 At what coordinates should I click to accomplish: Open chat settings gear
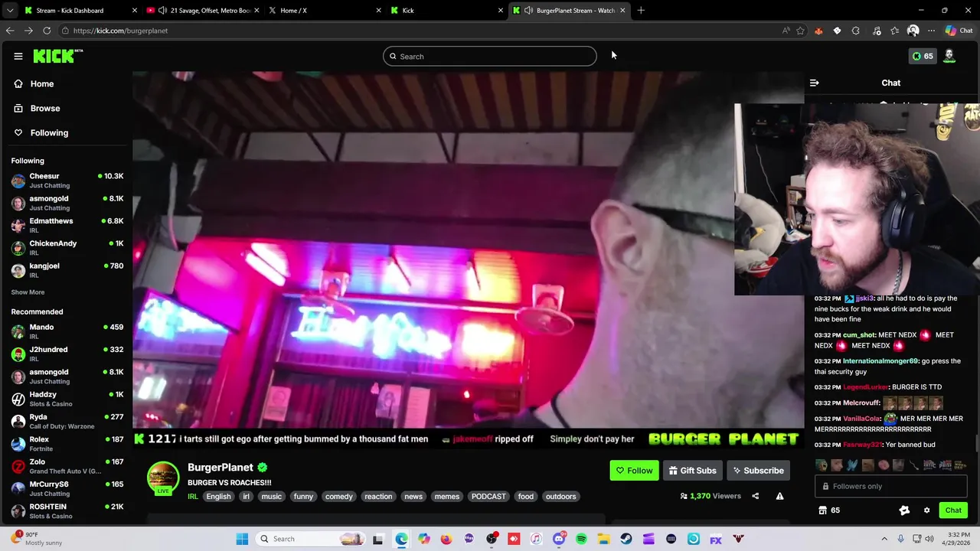926,510
